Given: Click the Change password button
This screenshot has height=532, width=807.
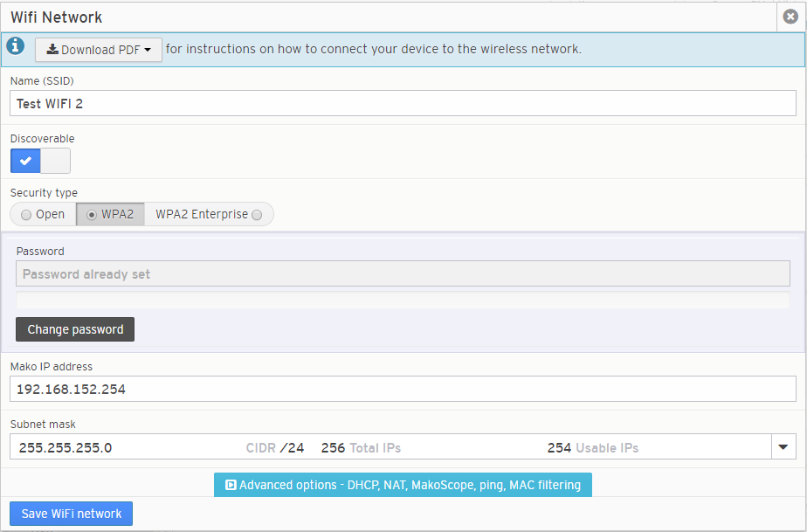Looking at the screenshot, I should pyautogui.click(x=74, y=329).
